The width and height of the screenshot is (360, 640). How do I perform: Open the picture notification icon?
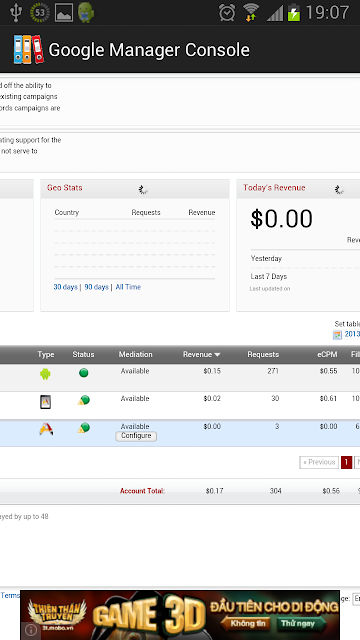click(x=64, y=13)
